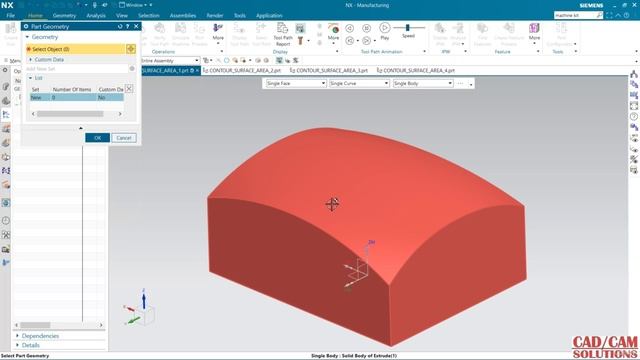
Task: Activate the Select Object (0) step
Action: [75, 49]
